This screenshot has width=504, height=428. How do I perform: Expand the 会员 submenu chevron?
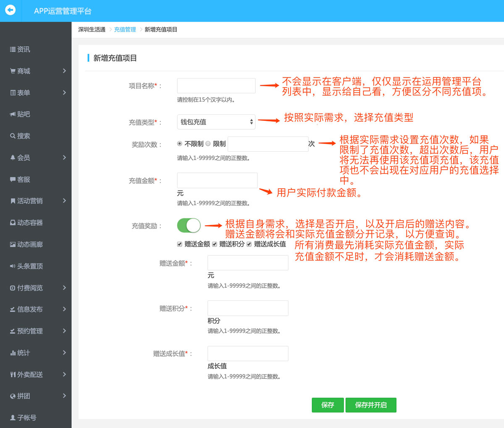pyautogui.click(x=64, y=158)
